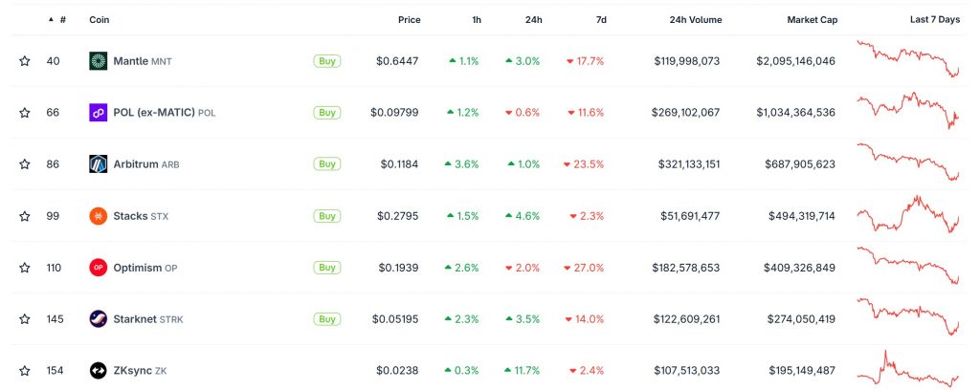Sort by the Market Cap header
980x390 pixels.
(x=812, y=20)
